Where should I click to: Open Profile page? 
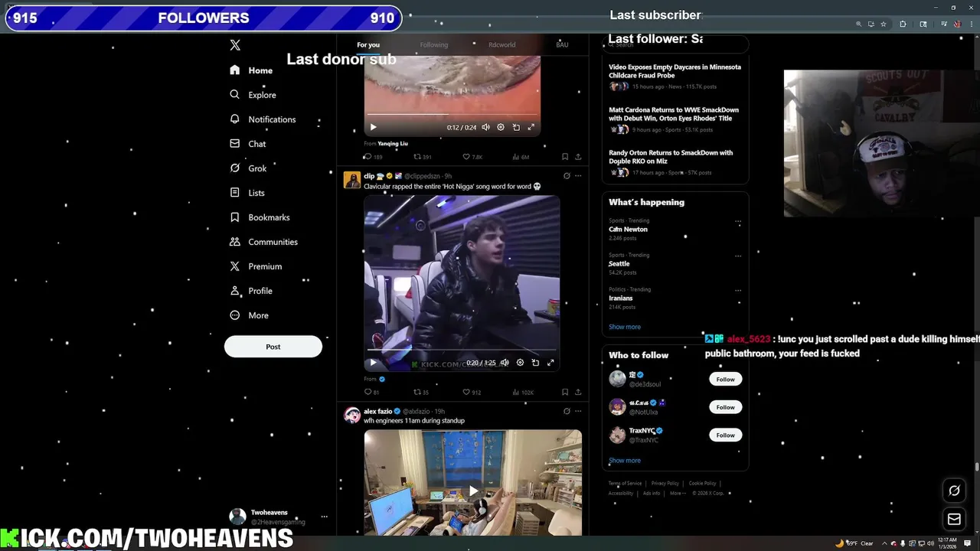(x=250, y=291)
